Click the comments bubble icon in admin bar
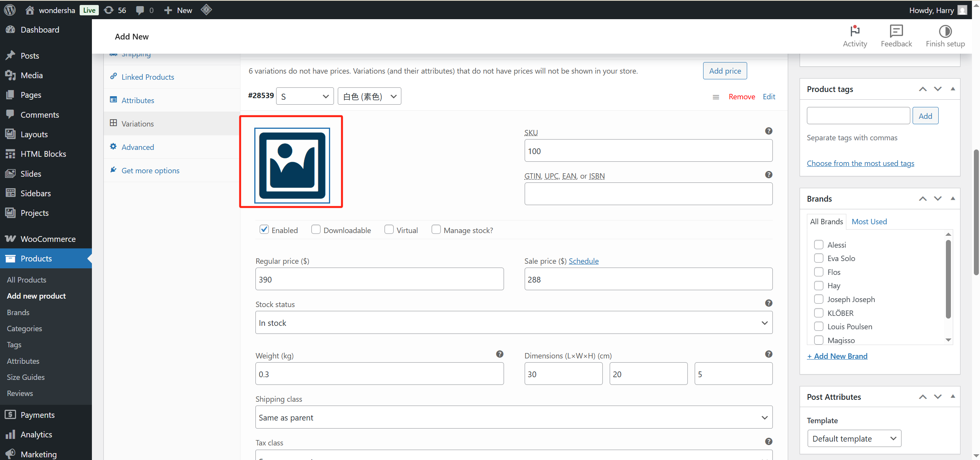This screenshot has width=980, height=460. click(x=140, y=10)
